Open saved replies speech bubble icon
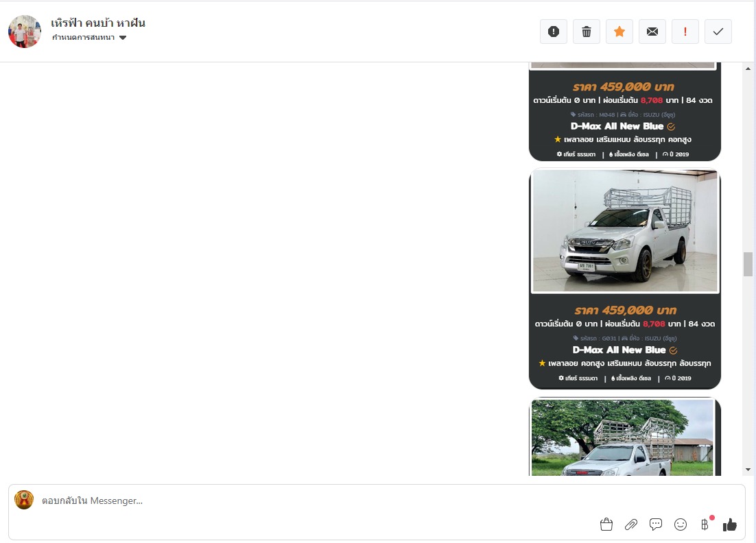Screen dimensions: 756x543 tap(656, 524)
